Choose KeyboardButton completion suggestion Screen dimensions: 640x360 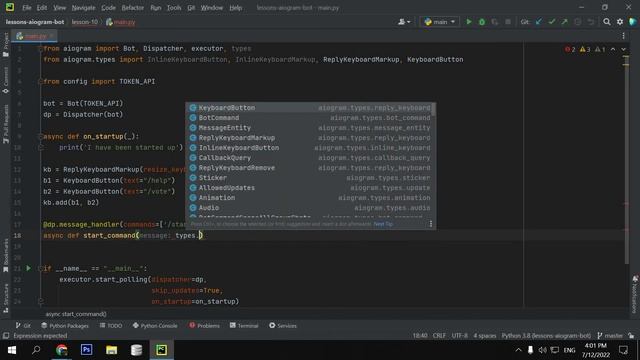(311, 108)
